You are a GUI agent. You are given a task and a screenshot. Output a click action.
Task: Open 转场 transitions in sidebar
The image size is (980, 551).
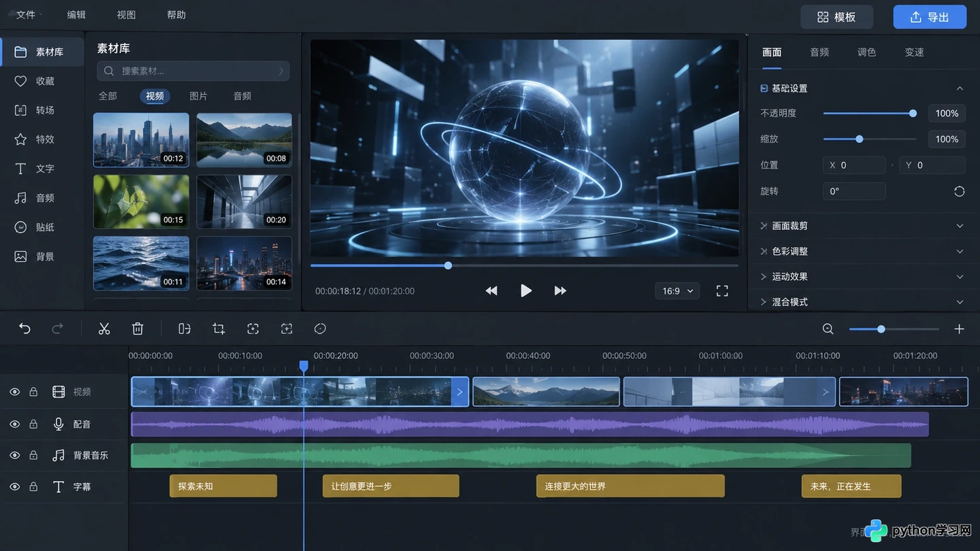pyautogui.click(x=42, y=110)
